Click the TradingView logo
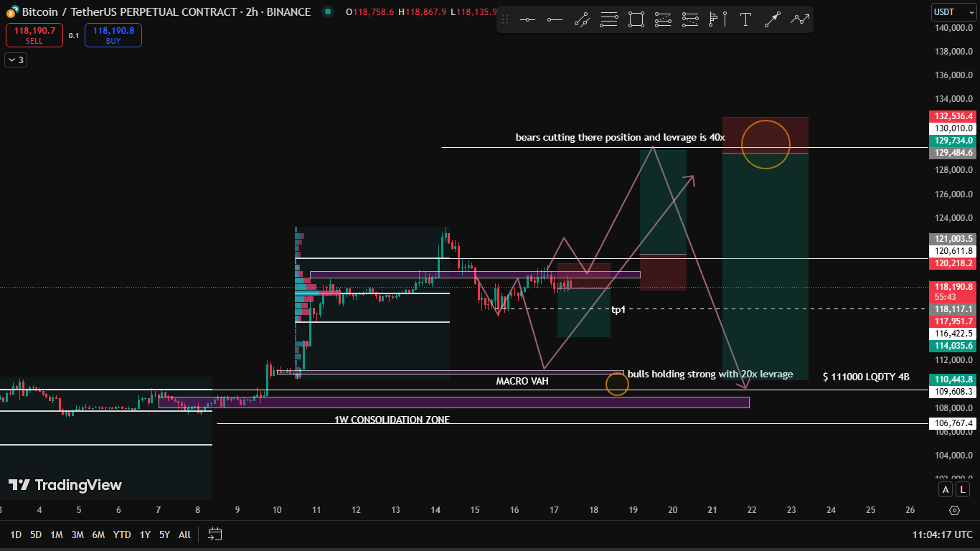Image resolution: width=980 pixels, height=551 pixels. [65, 485]
